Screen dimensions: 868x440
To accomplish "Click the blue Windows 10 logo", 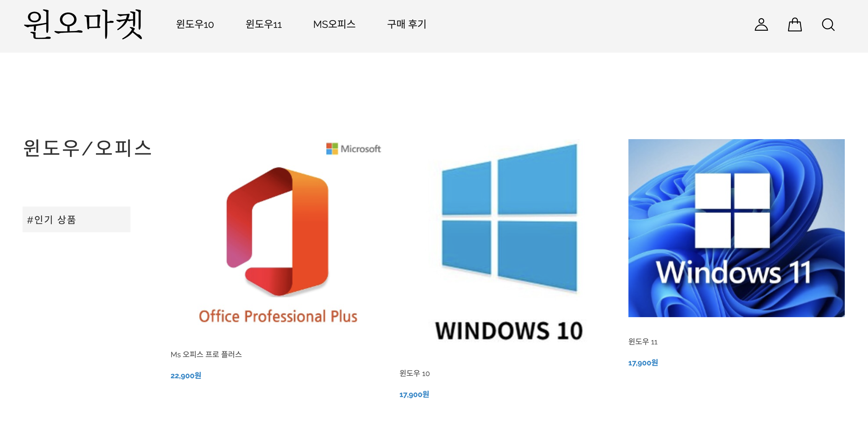I will (x=509, y=217).
